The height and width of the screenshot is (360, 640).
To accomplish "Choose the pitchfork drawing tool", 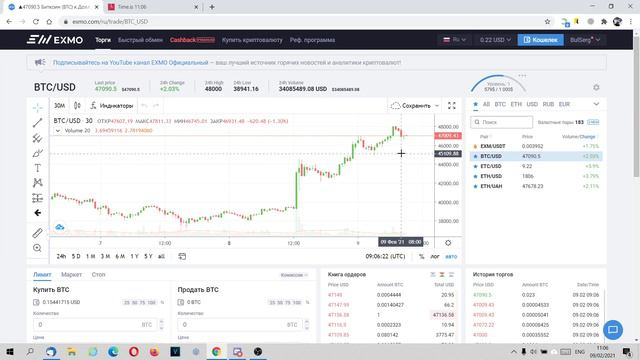I will (38, 138).
